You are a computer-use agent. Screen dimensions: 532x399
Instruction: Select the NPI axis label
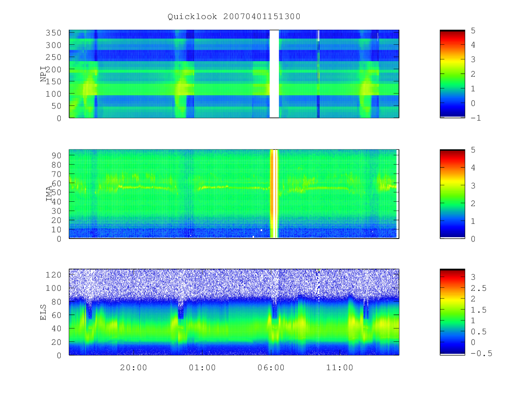click(44, 74)
